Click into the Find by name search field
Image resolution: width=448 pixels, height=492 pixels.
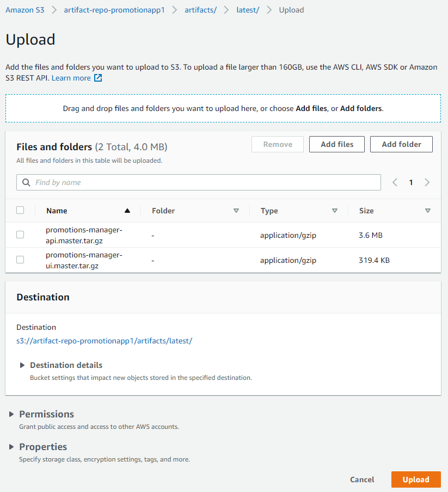point(199,182)
